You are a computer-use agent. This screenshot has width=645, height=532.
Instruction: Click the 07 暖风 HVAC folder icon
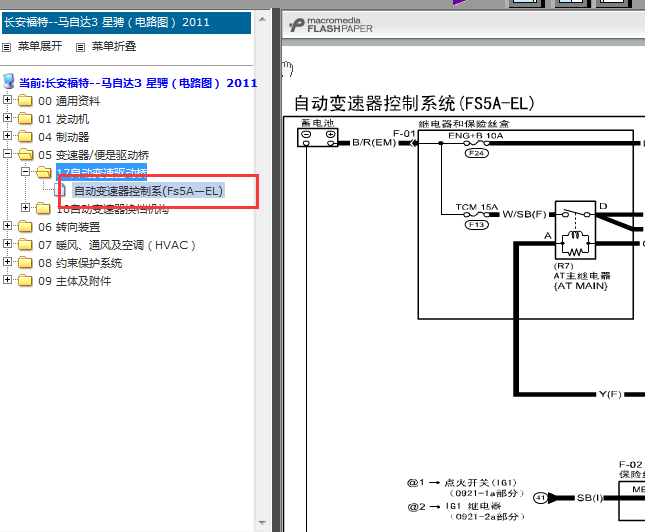[25, 244]
